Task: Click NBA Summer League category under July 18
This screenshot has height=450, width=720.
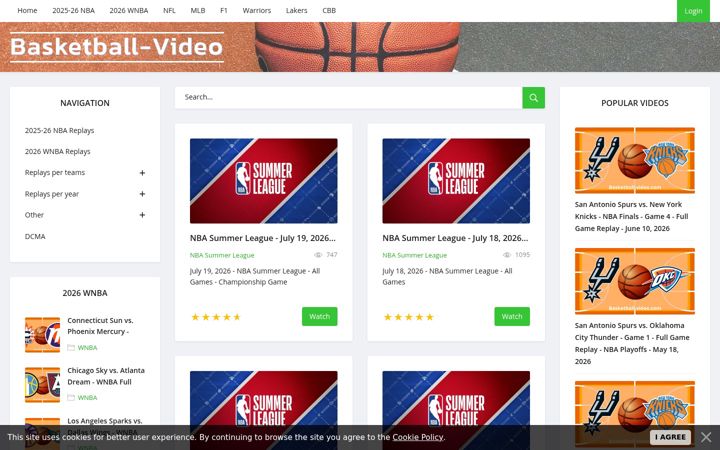Action: pos(414,255)
